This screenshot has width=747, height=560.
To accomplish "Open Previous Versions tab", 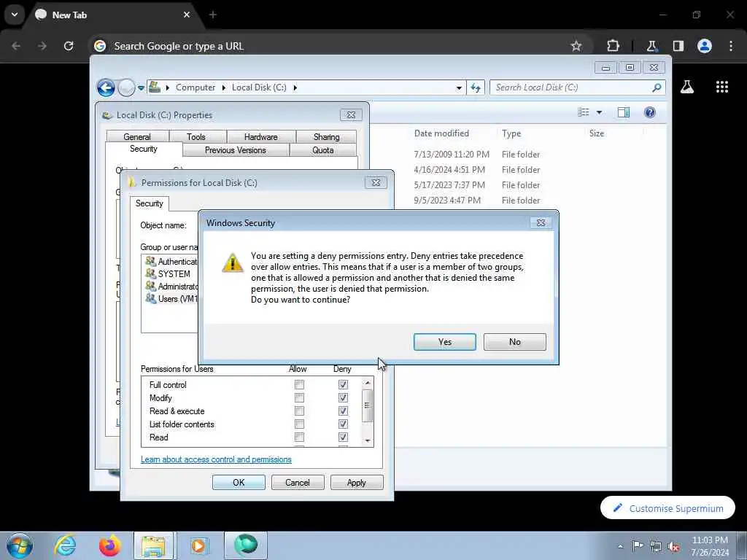I will 236,150.
